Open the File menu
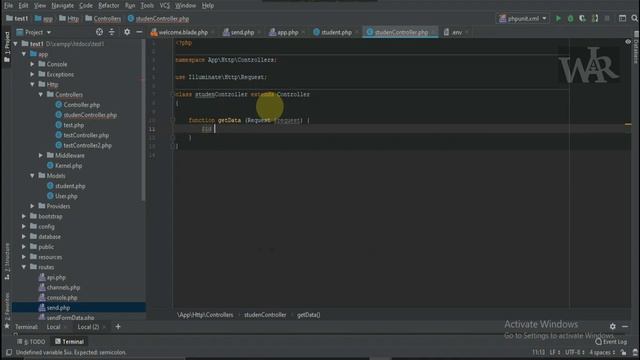This screenshot has height=360, width=640. click(x=9, y=5)
